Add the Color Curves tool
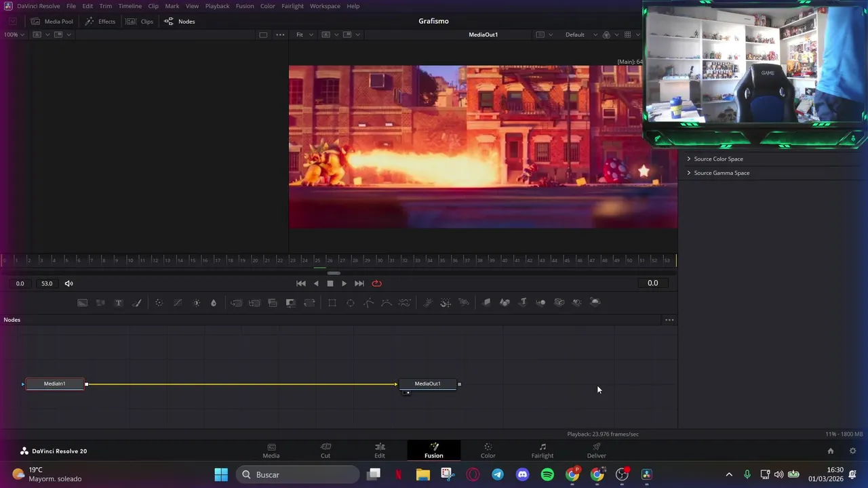 pos(178,302)
